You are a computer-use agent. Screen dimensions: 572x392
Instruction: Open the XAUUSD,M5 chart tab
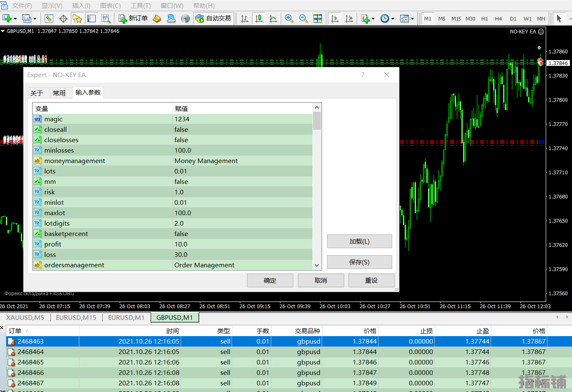25,317
